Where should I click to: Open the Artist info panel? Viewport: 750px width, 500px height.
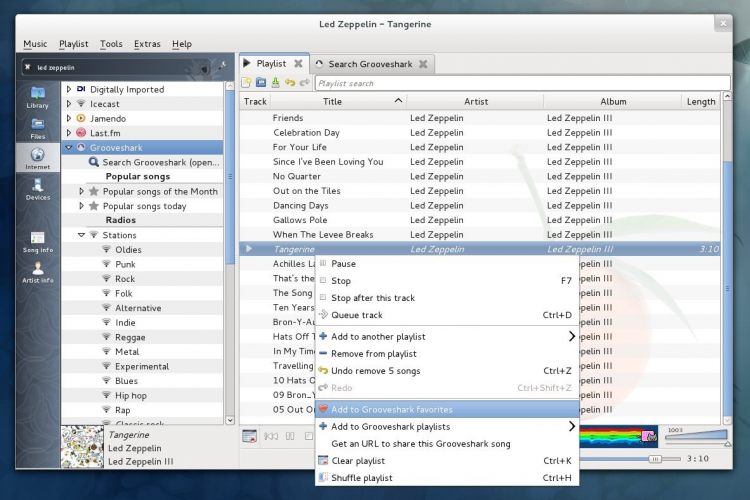37,272
